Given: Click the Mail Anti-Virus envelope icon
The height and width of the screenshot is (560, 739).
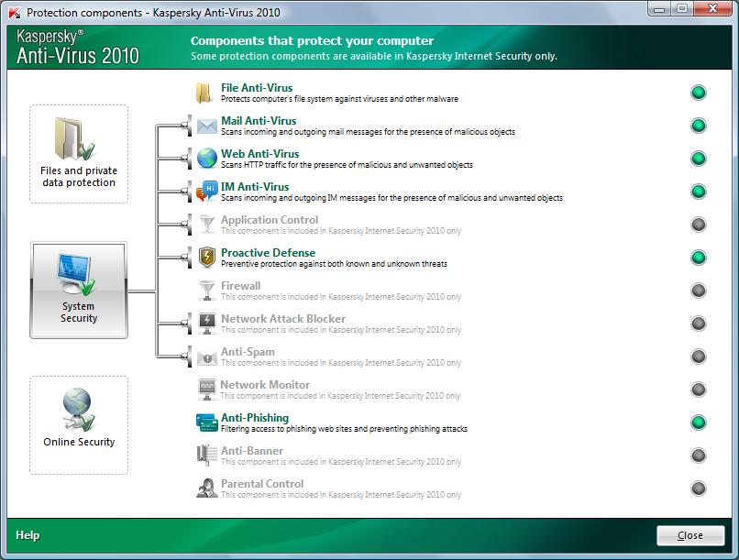Looking at the screenshot, I should click(x=206, y=126).
